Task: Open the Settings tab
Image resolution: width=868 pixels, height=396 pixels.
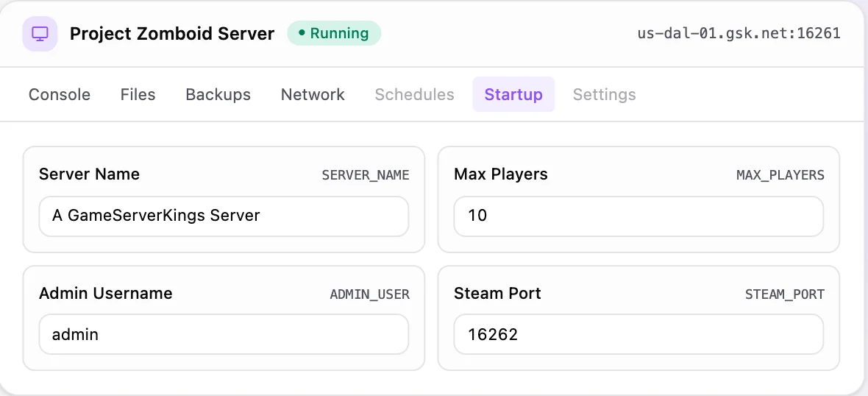Action: click(605, 94)
